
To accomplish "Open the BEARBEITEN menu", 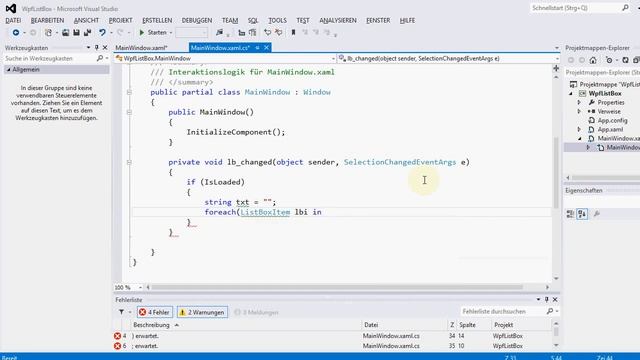I will pos(47,20).
